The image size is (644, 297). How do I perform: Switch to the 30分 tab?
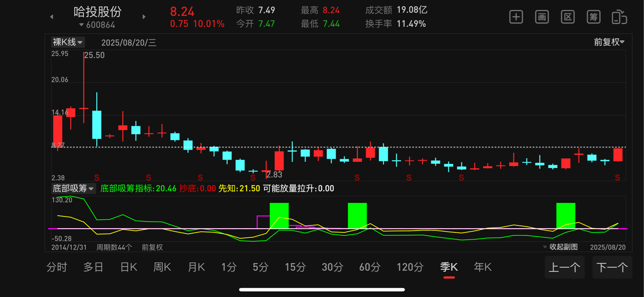coord(332,267)
